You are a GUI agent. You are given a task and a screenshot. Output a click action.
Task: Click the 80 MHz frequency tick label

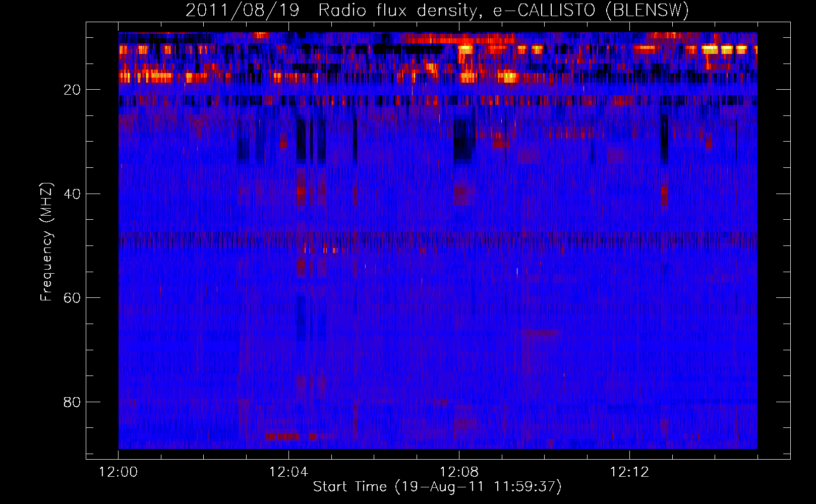tap(72, 402)
